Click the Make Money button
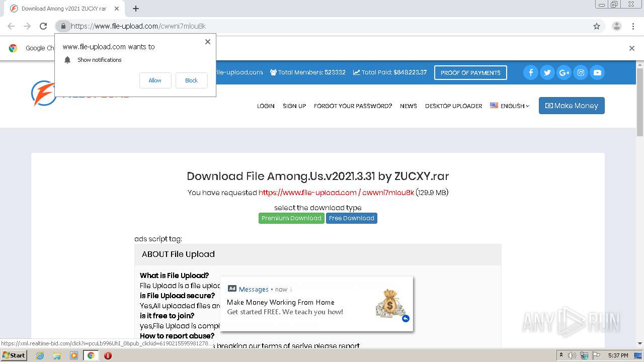Screen dimensions: 644x362 click(572, 106)
